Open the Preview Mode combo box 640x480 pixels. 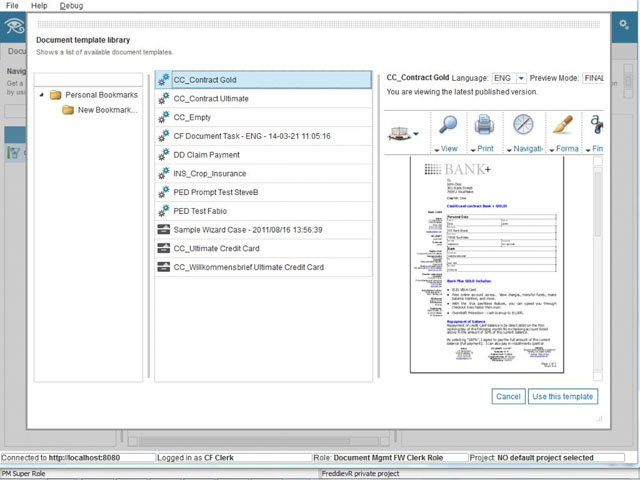[594, 78]
